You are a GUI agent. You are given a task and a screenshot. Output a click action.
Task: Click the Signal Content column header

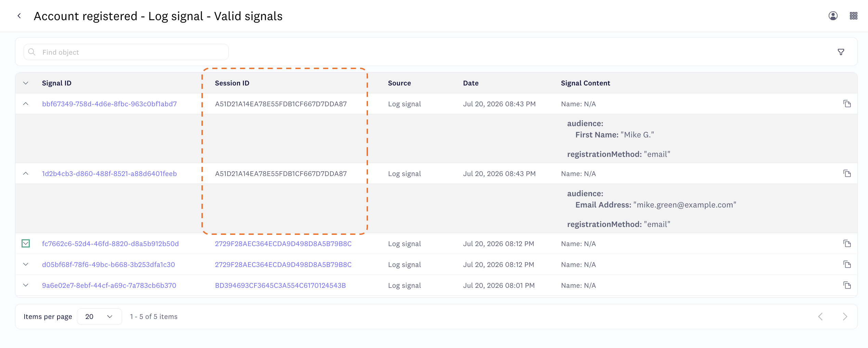586,83
